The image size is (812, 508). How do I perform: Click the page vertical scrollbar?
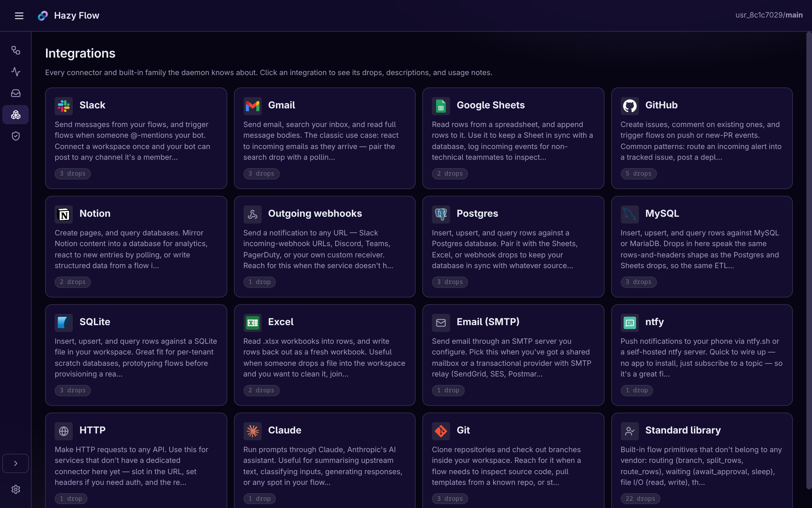(x=809, y=260)
